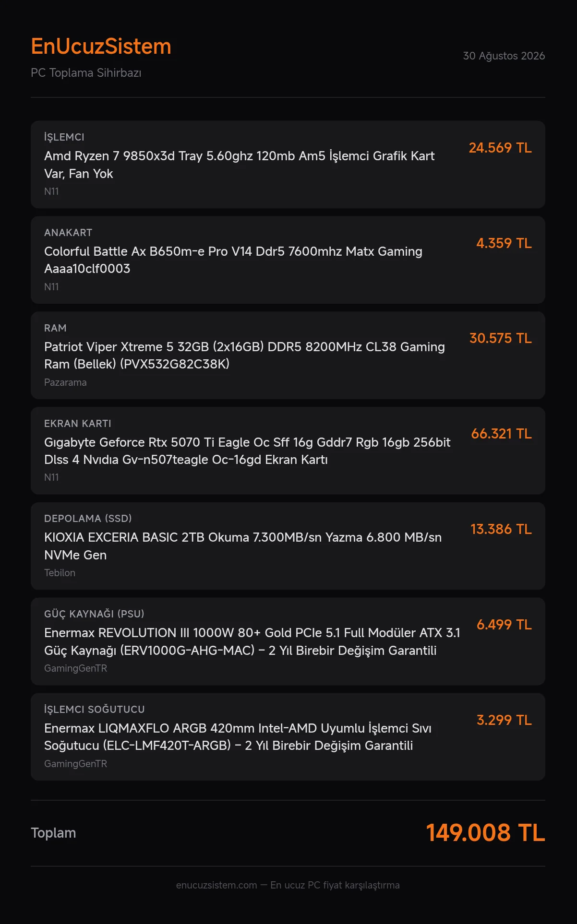Open the Gigabyte Geforce Rtx 5070 Ti card

click(x=288, y=451)
